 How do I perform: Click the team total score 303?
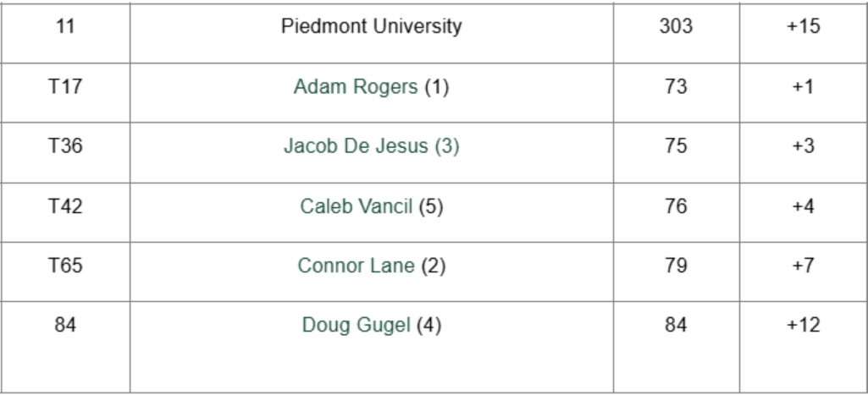tap(676, 27)
